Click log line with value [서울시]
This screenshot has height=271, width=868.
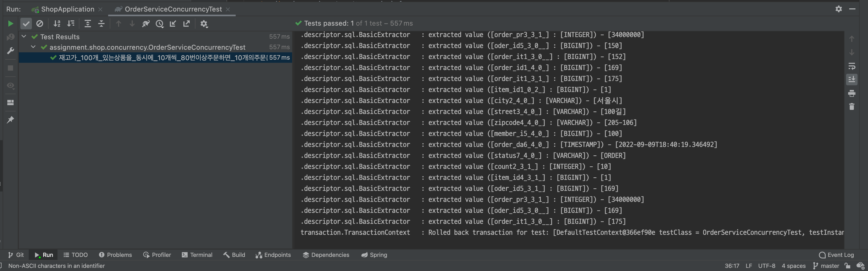(x=461, y=100)
